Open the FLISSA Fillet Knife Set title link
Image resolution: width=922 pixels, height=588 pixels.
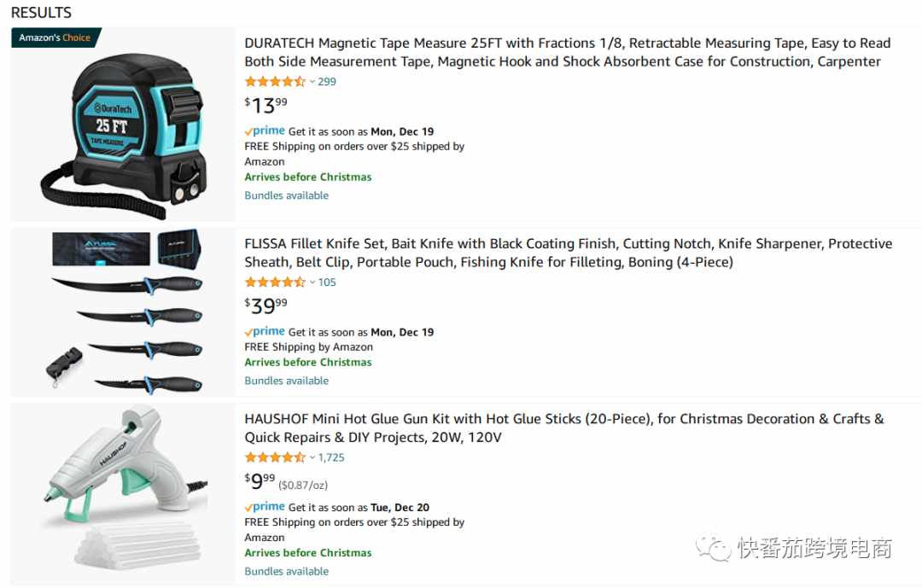click(568, 253)
